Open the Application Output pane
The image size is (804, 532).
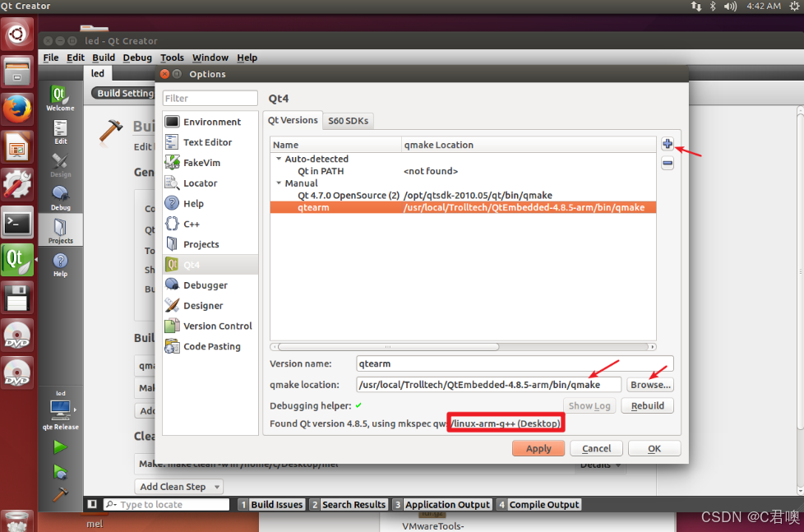[x=442, y=504]
